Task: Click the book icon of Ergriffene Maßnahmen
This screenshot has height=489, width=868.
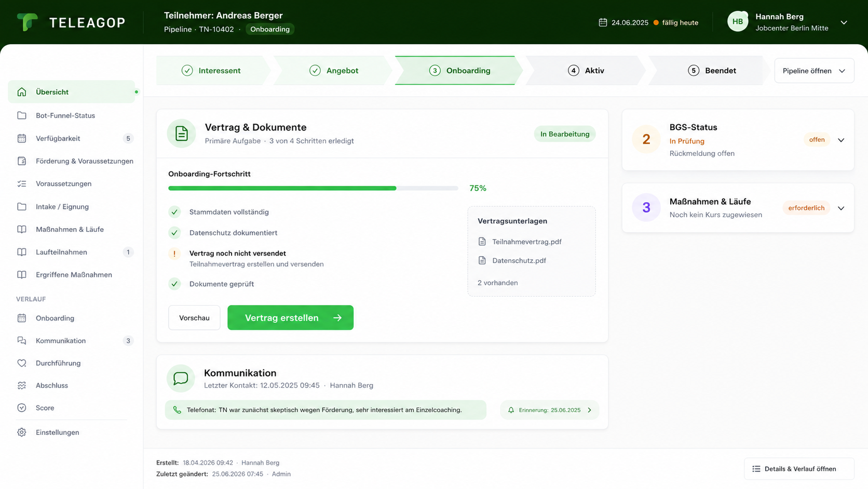Action: tap(22, 274)
